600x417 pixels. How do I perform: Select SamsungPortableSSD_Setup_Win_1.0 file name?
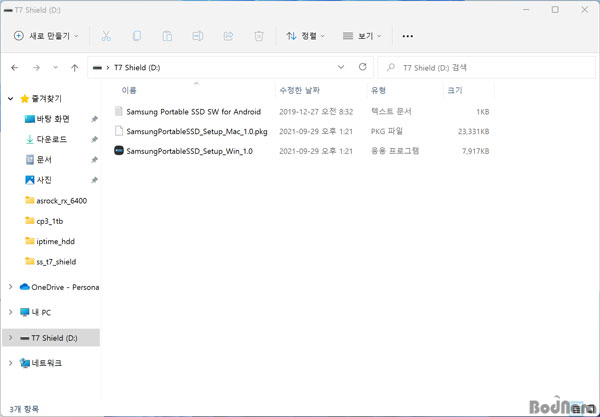[189, 151]
